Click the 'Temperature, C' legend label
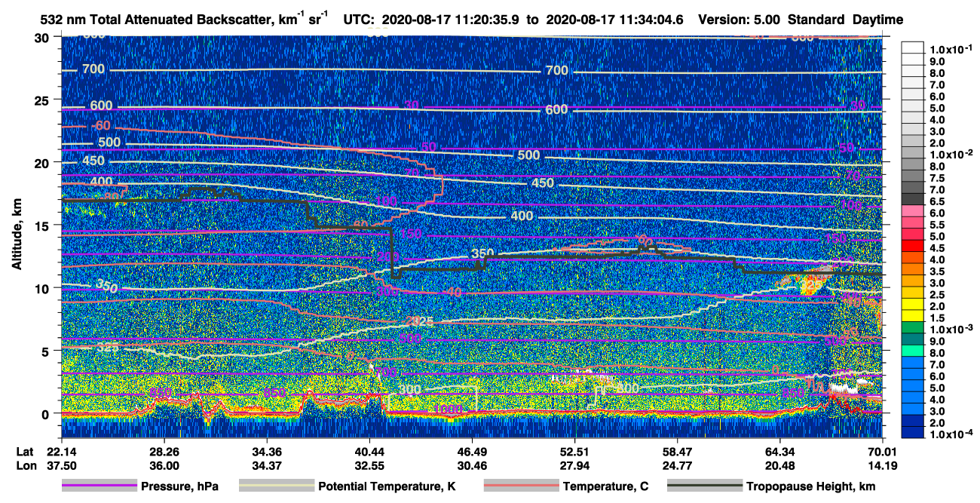 click(606, 487)
